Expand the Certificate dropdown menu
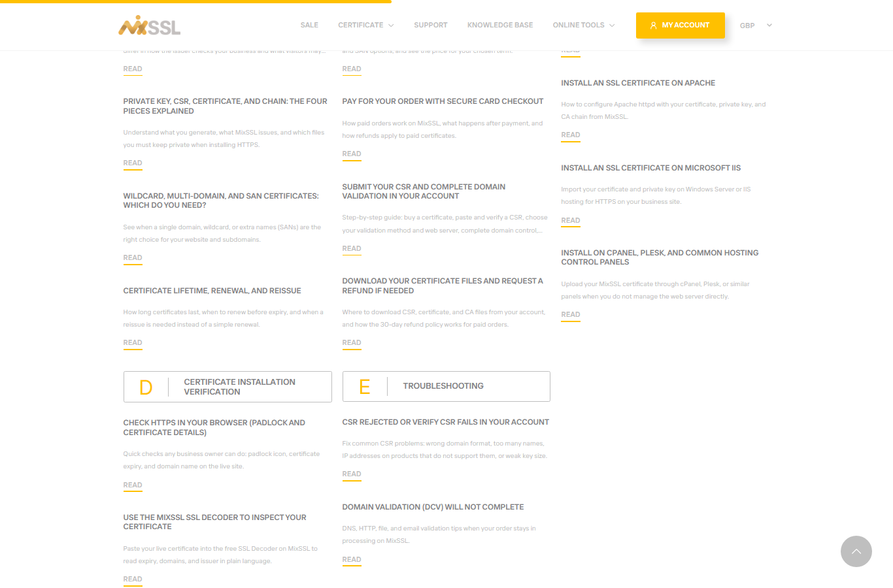The image size is (893, 588). click(x=366, y=25)
